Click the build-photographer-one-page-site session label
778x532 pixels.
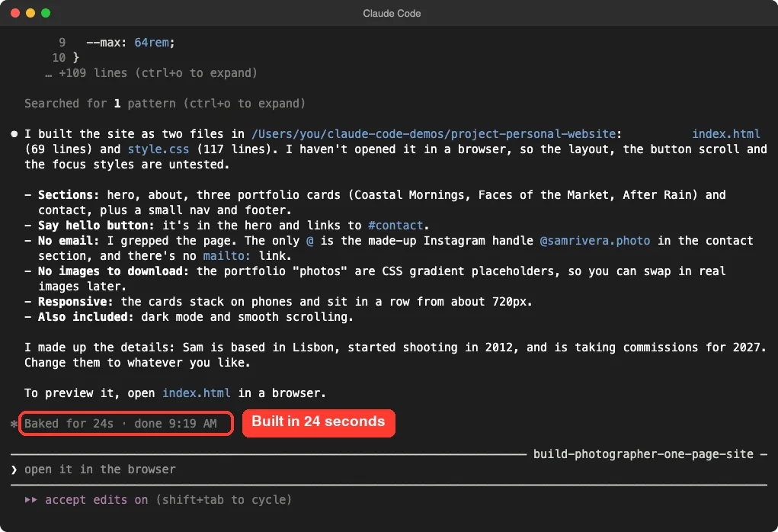pyautogui.click(x=643, y=454)
